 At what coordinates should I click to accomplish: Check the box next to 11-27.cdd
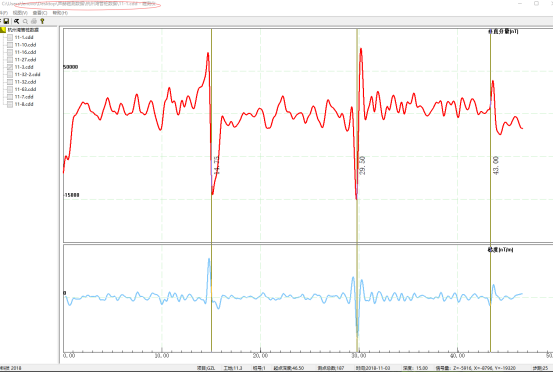point(10,60)
